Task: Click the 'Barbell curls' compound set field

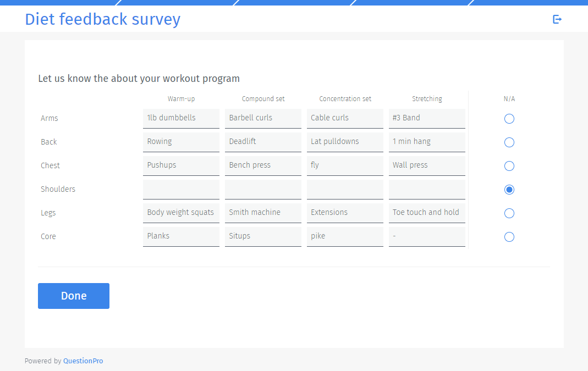Action: [263, 118]
